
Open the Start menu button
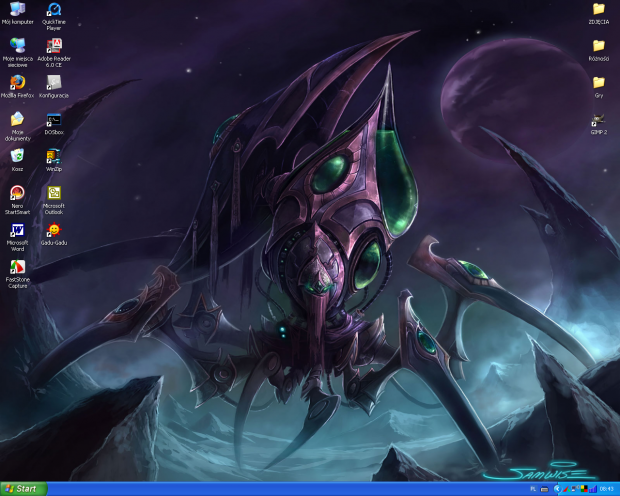[x=24, y=489]
